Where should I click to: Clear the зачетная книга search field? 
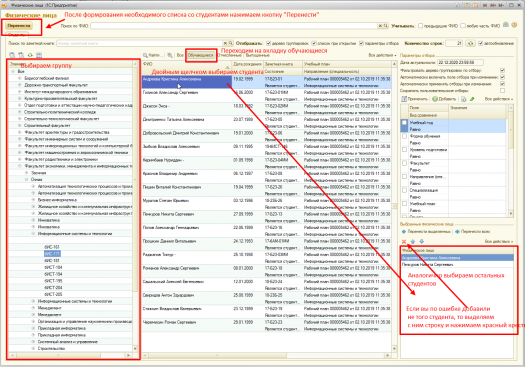(225, 43)
